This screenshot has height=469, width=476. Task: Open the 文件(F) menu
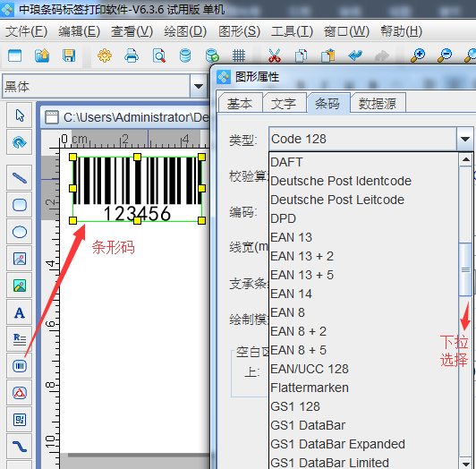[26, 31]
